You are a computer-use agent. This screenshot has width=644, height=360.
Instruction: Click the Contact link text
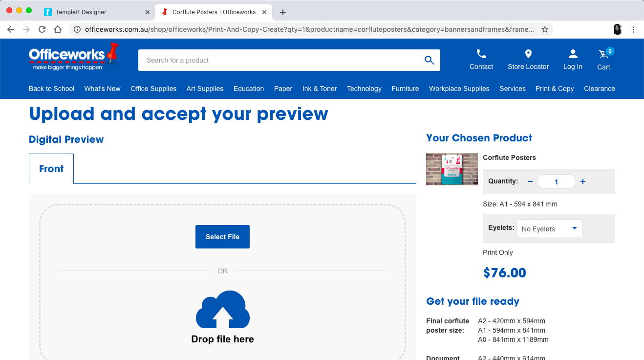click(x=481, y=67)
